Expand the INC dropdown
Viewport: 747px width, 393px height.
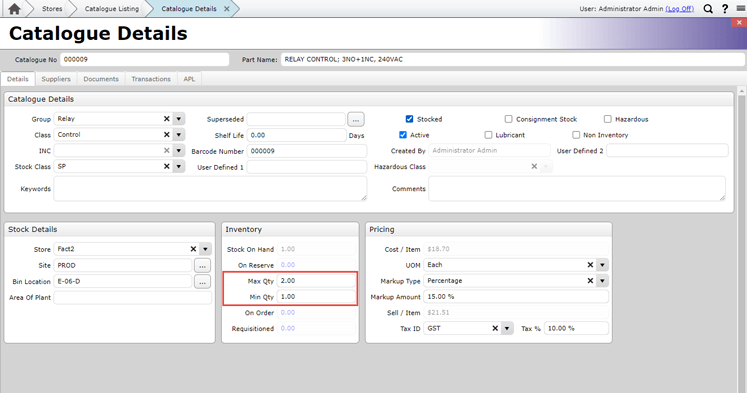coord(179,151)
